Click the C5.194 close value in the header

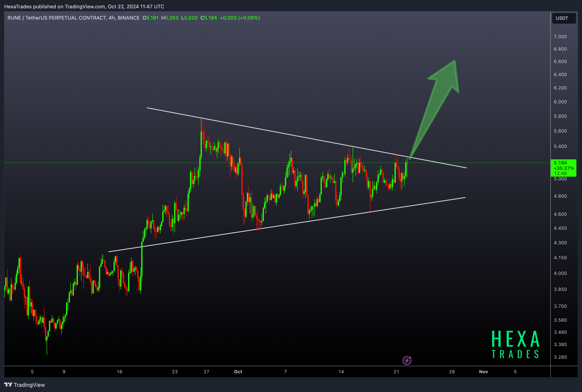coord(209,18)
